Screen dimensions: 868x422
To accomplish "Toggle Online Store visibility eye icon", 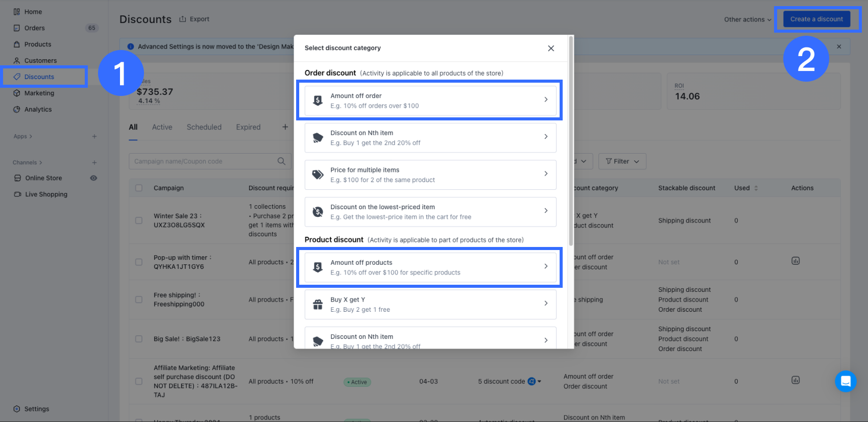I will (x=93, y=178).
